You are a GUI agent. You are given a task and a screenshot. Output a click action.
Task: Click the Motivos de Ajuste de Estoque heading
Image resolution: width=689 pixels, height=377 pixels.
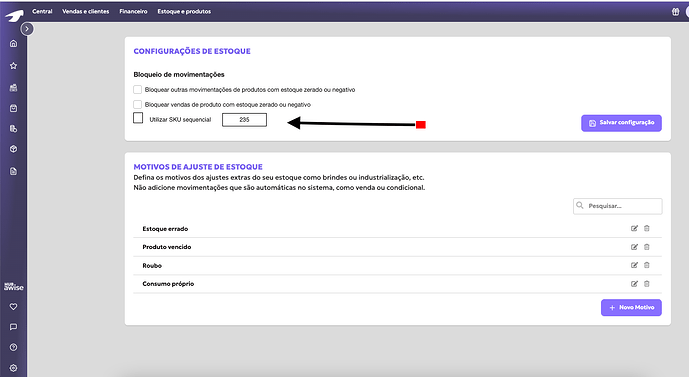click(198, 167)
